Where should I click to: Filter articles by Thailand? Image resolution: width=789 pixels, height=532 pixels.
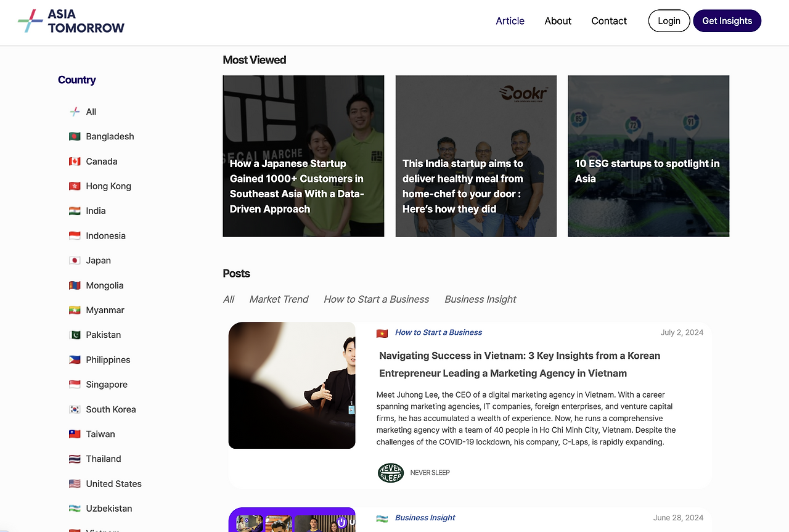pyautogui.click(x=104, y=459)
